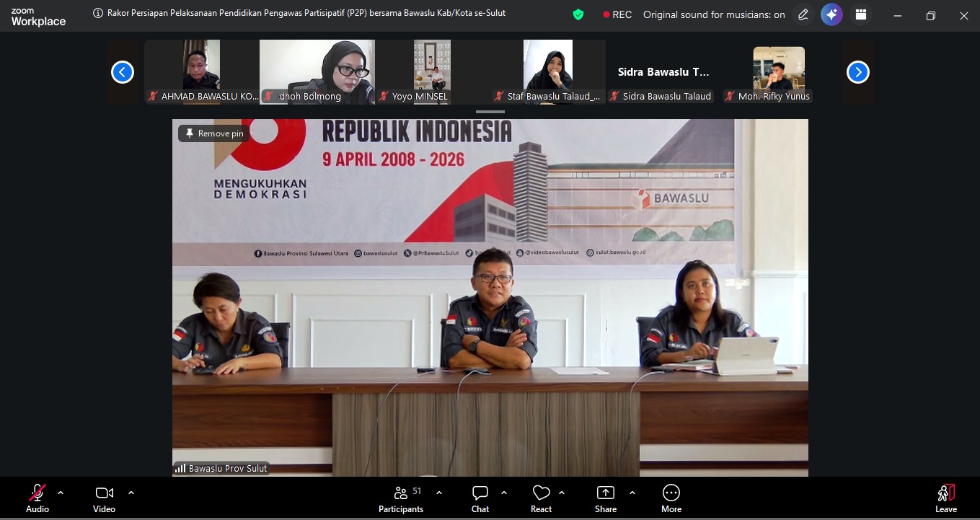This screenshot has height=520, width=980.
Task: Open the AI Companion sparkle icon
Action: coord(831,14)
